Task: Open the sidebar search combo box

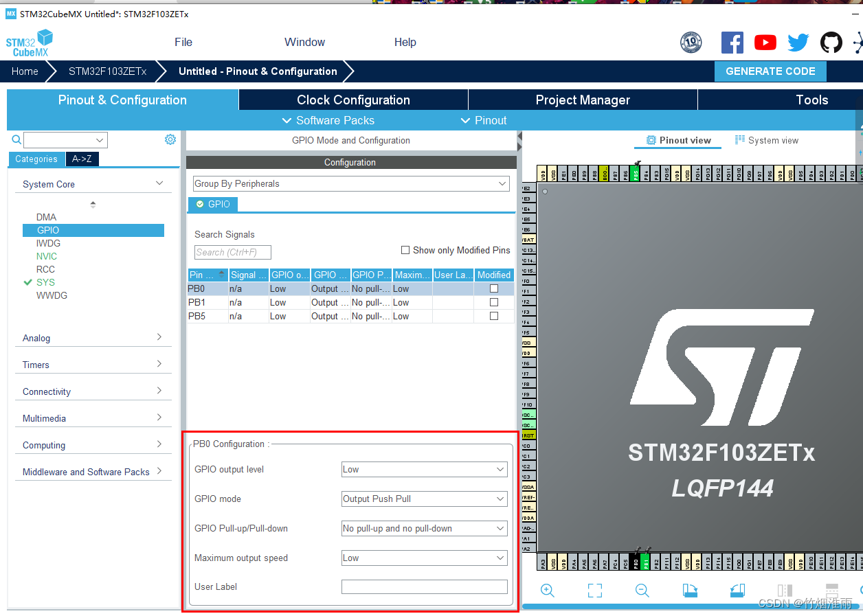Action: (66, 140)
